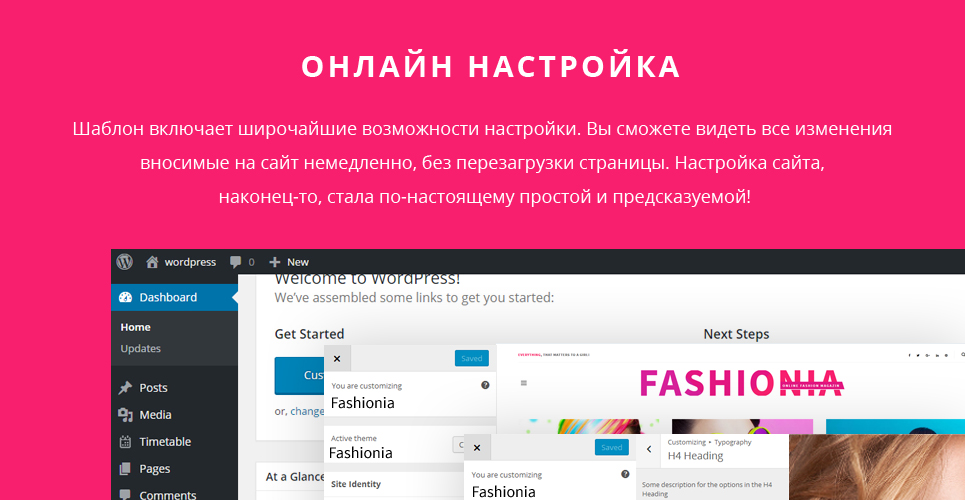The width and height of the screenshot is (965, 500).
Task: Click the FASHIONIA logo in site preview
Action: tap(742, 384)
